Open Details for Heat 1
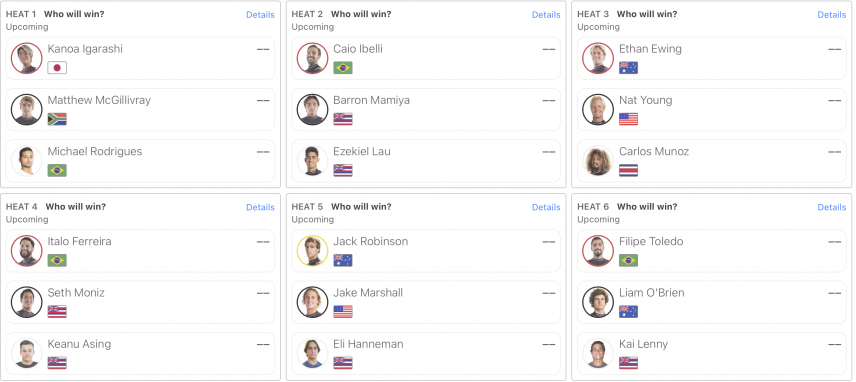Screen dimensions: 856x382 tap(260, 15)
